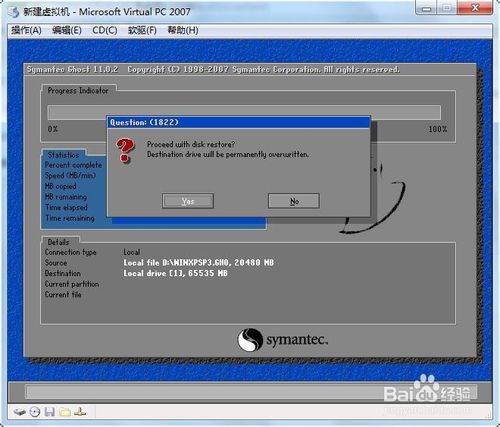Screen dimensions: 500x427
Task: Click 'Proceed with disk restore?' message text
Action: click(x=191, y=144)
